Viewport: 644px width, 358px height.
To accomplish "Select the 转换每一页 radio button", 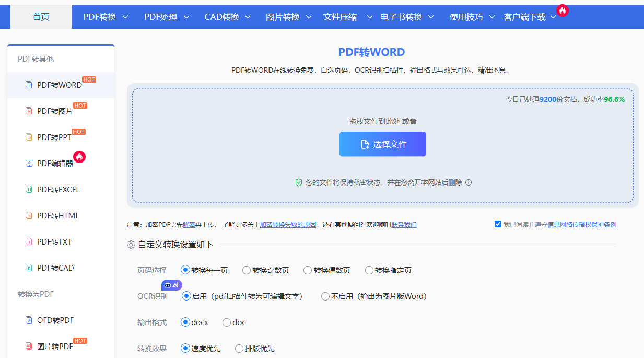I will click(x=185, y=270).
